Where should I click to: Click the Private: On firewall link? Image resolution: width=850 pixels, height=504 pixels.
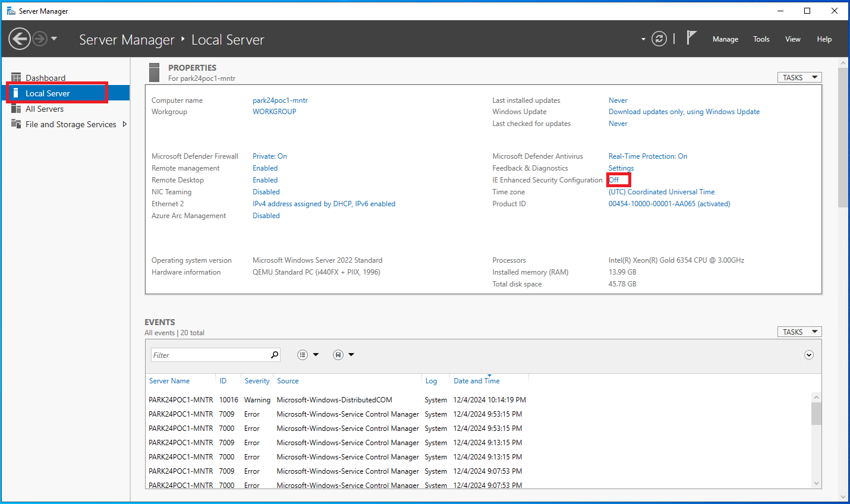click(270, 156)
